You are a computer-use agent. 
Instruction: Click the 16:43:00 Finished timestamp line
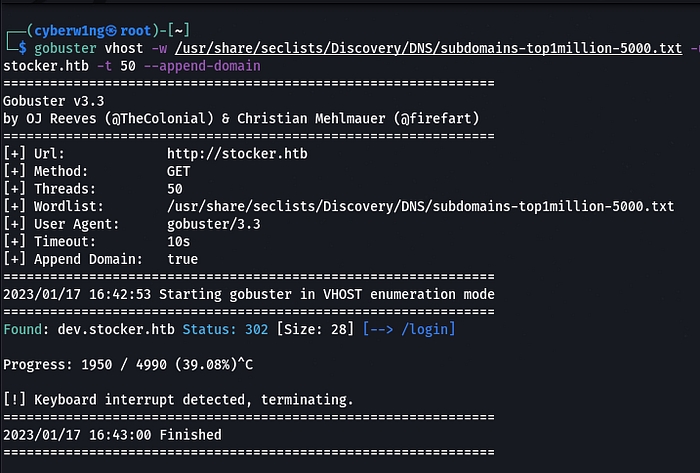112,434
